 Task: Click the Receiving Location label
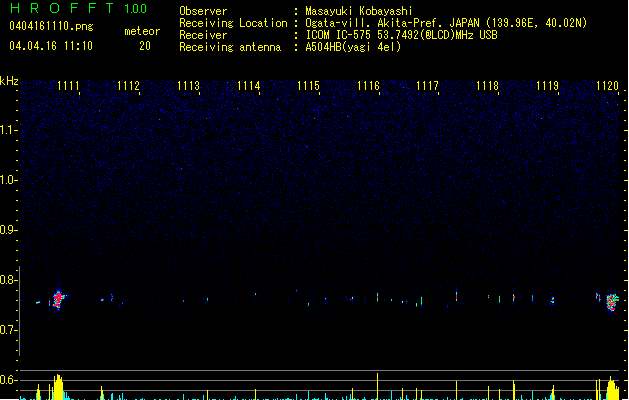pos(233,23)
